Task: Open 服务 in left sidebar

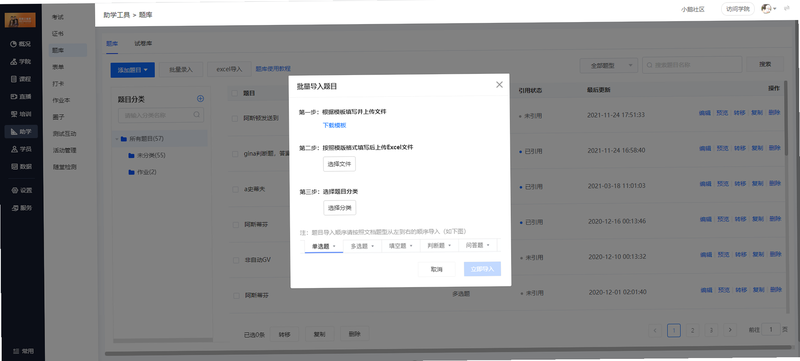Action: click(x=21, y=208)
